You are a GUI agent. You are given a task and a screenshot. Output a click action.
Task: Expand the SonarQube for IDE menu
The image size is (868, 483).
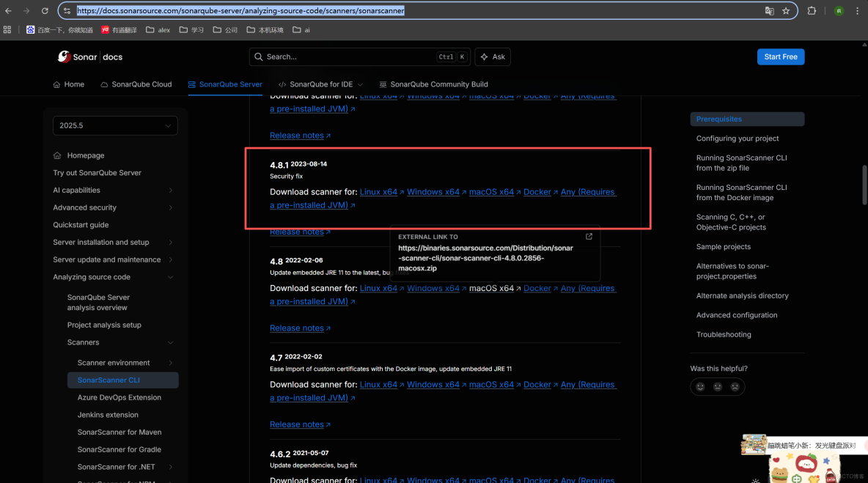(320, 84)
